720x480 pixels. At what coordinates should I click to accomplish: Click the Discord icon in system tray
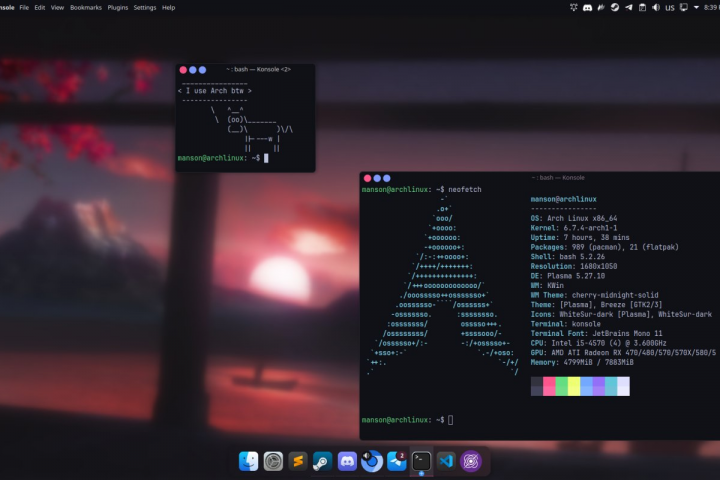point(587,7)
